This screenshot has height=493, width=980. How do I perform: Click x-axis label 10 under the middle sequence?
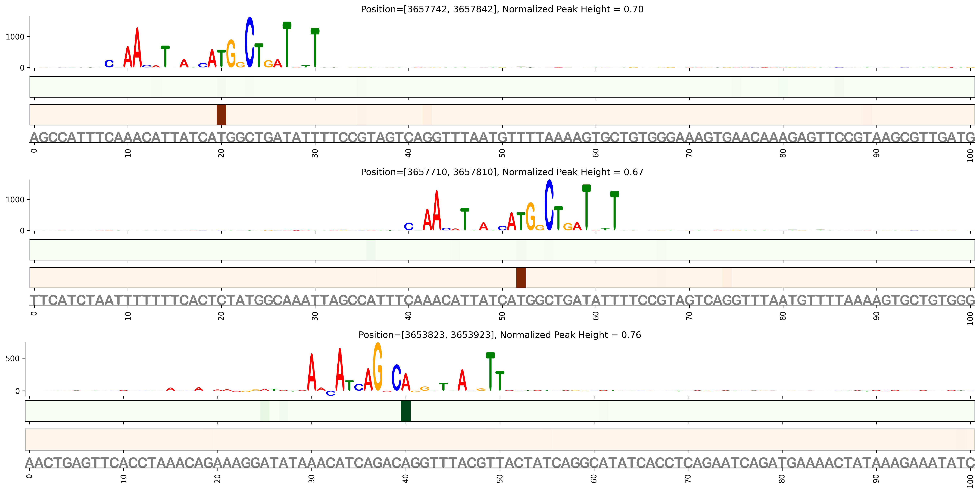(x=128, y=316)
